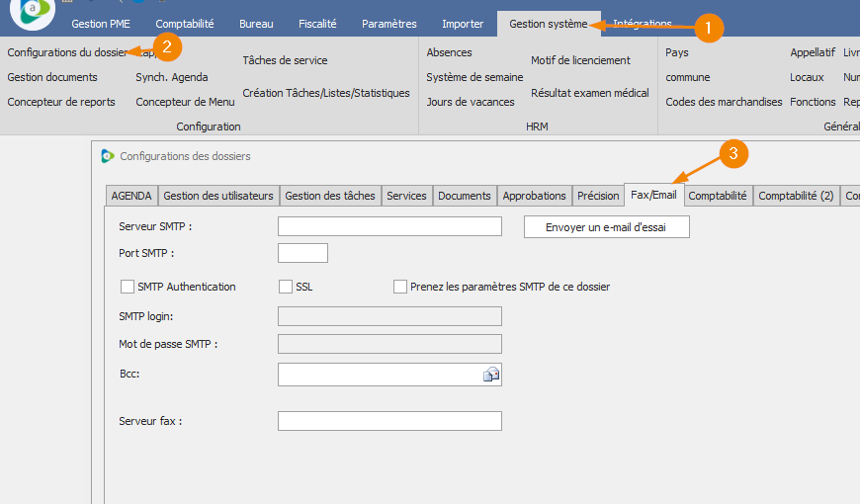Open the Gestion des utilisateurs tab
The height and width of the screenshot is (504, 860).
(x=218, y=196)
